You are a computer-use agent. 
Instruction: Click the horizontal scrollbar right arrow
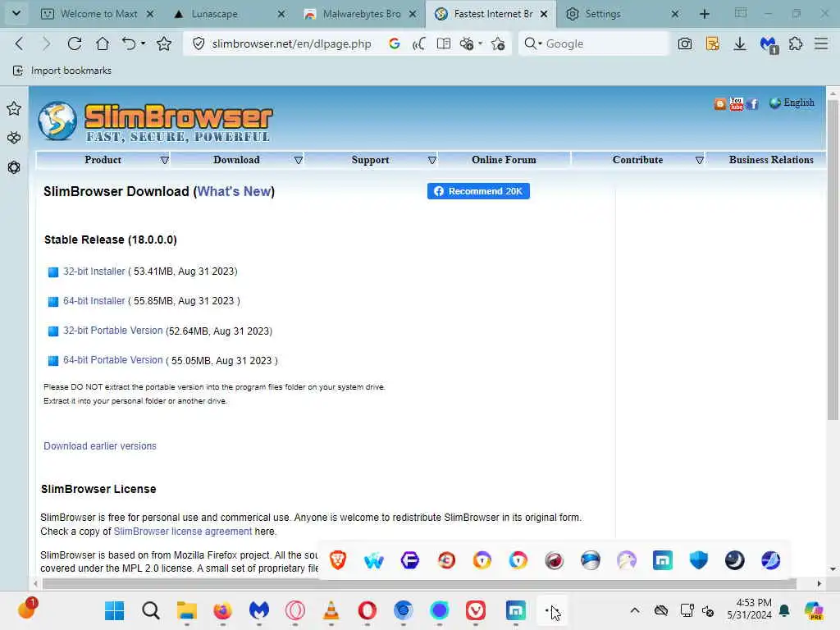pyautogui.click(x=819, y=583)
